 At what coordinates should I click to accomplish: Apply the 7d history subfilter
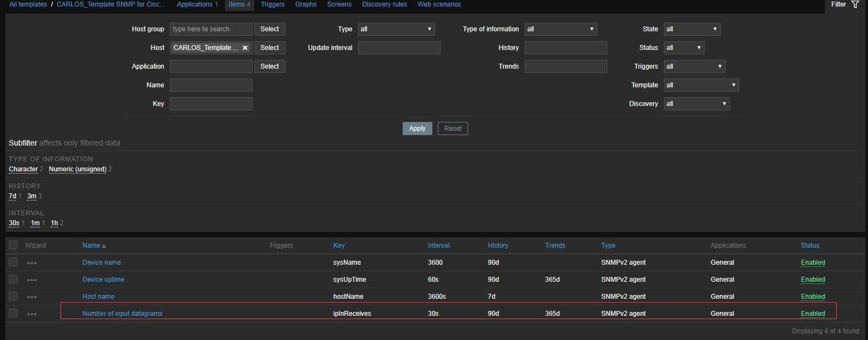pyautogui.click(x=13, y=196)
